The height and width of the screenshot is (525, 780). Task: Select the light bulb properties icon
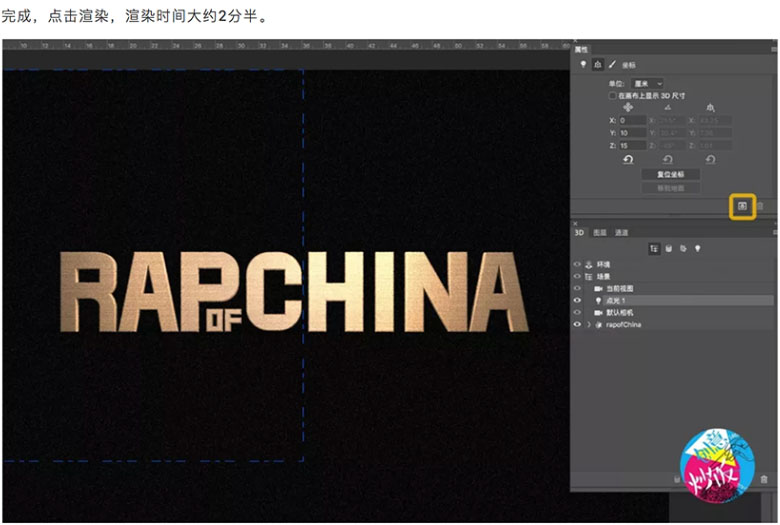click(583, 64)
